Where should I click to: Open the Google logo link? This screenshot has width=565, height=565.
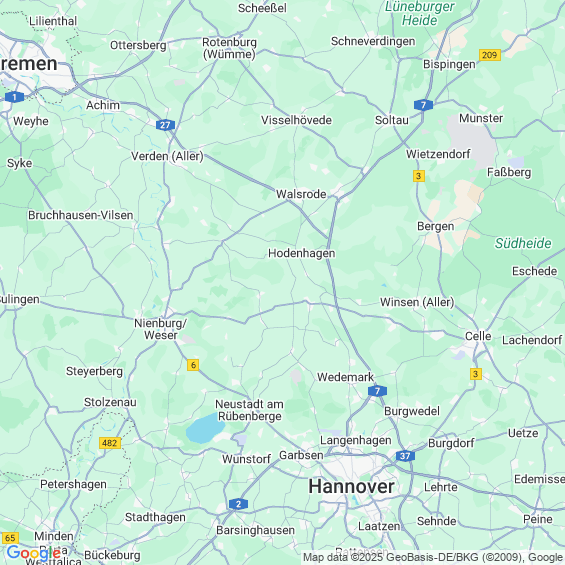(33, 552)
